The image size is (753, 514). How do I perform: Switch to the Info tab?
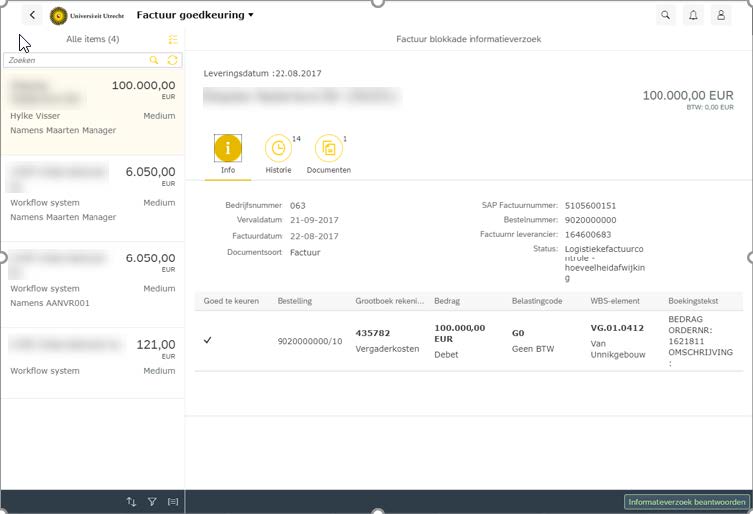coord(228,150)
